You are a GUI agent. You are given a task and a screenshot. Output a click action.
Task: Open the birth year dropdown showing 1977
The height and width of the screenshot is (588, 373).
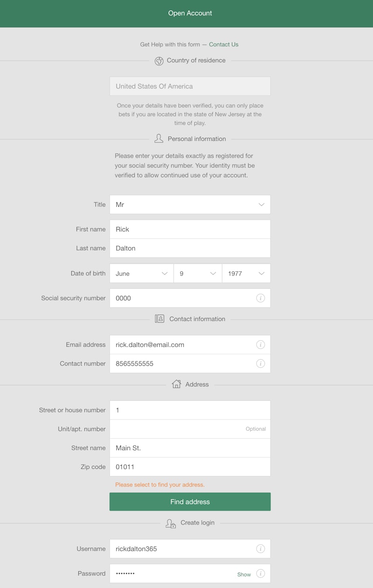(246, 273)
